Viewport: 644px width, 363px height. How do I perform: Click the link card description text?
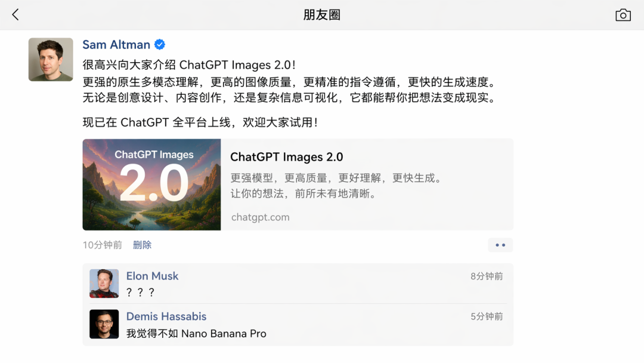pyautogui.click(x=336, y=186)
